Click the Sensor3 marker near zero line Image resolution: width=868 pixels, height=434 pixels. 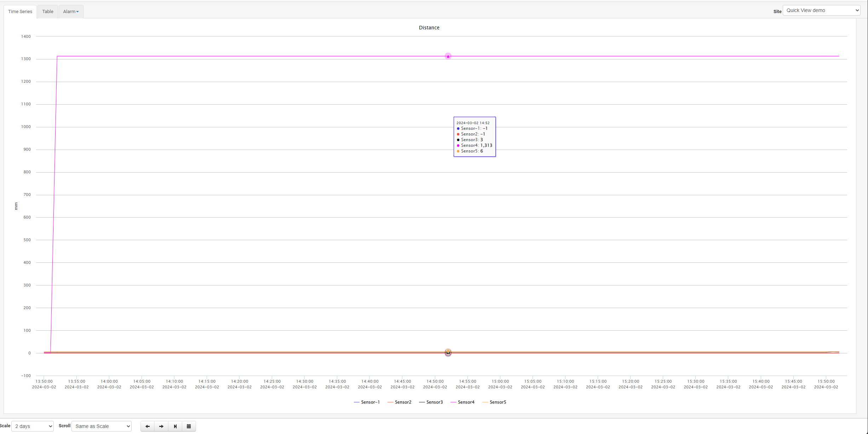(x=448, y=353)
